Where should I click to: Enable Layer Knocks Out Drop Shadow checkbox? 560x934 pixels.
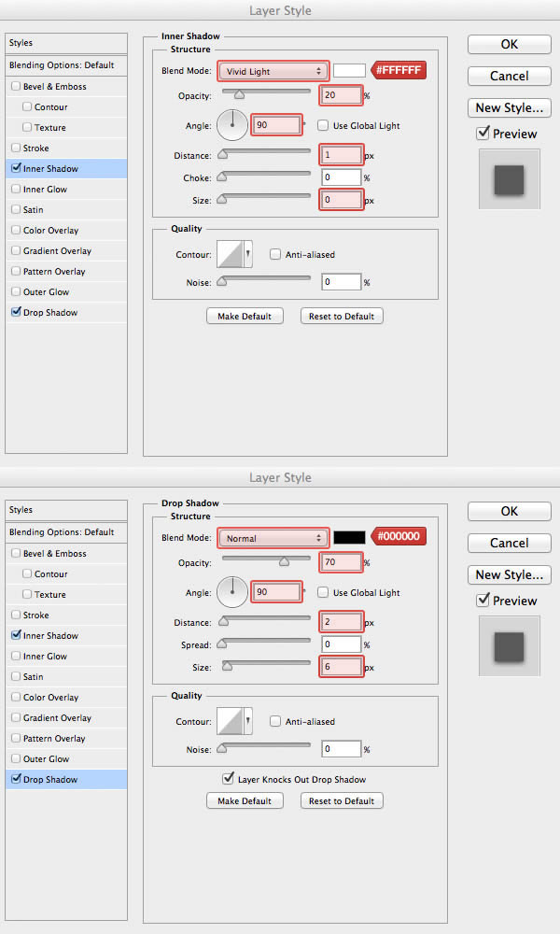(x=229, y=779)
